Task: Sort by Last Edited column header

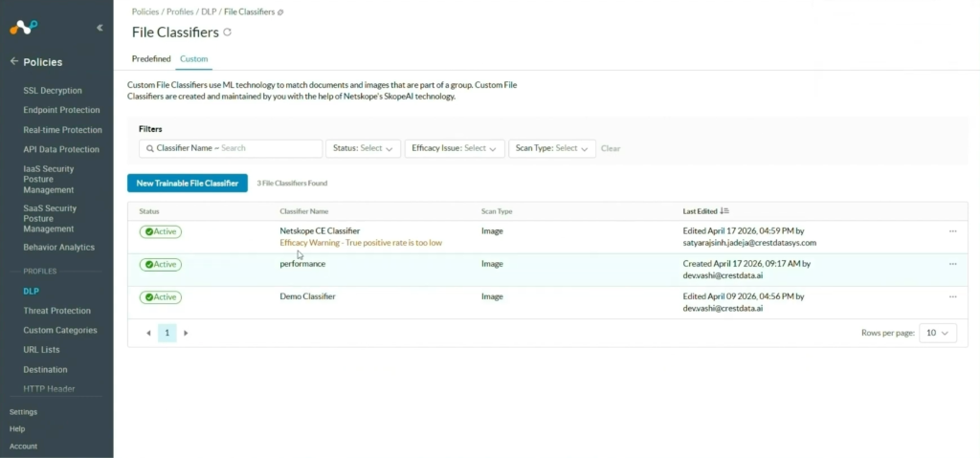Action: coord(700,212)
